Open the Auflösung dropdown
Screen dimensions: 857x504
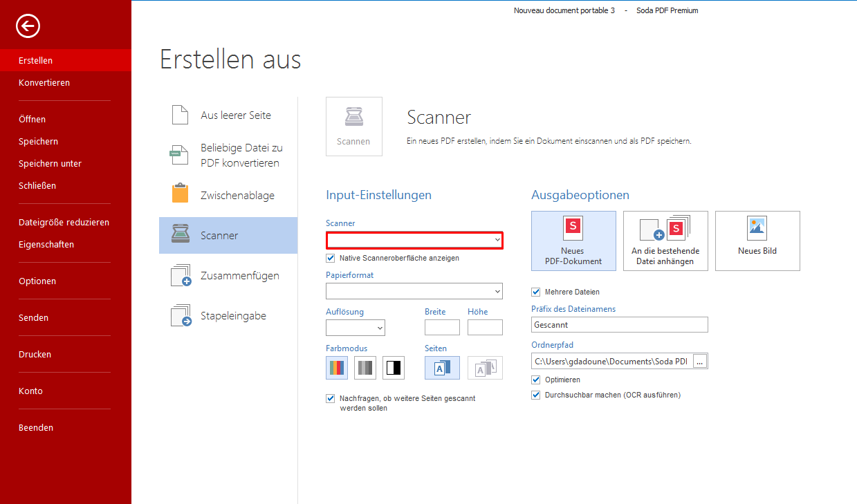coord(356,328)
